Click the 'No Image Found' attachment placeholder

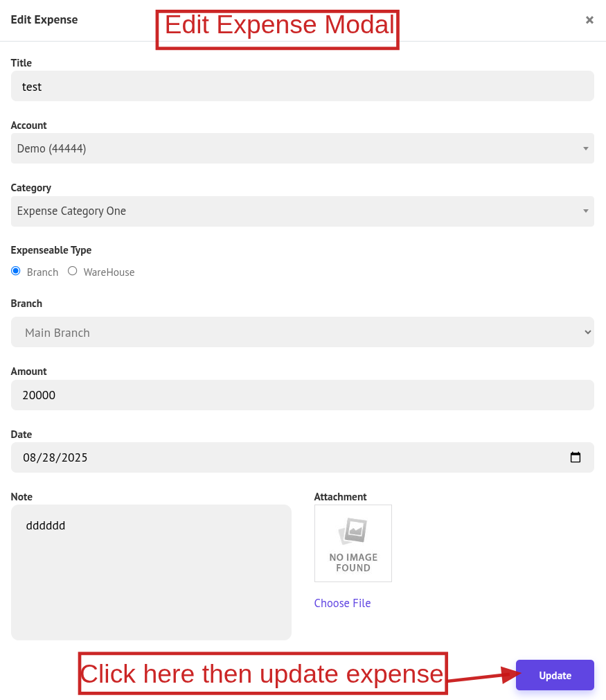pos(353,543)
